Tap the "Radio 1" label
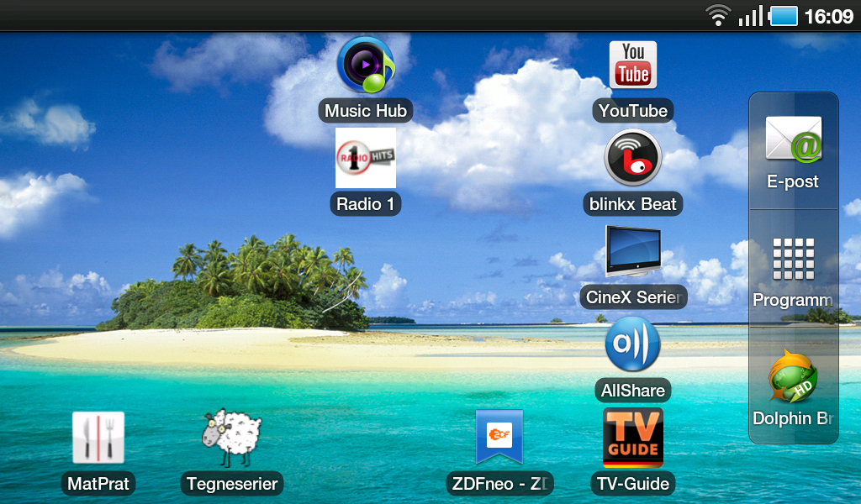This screenshot has height=504, width=861. [366, 204]
